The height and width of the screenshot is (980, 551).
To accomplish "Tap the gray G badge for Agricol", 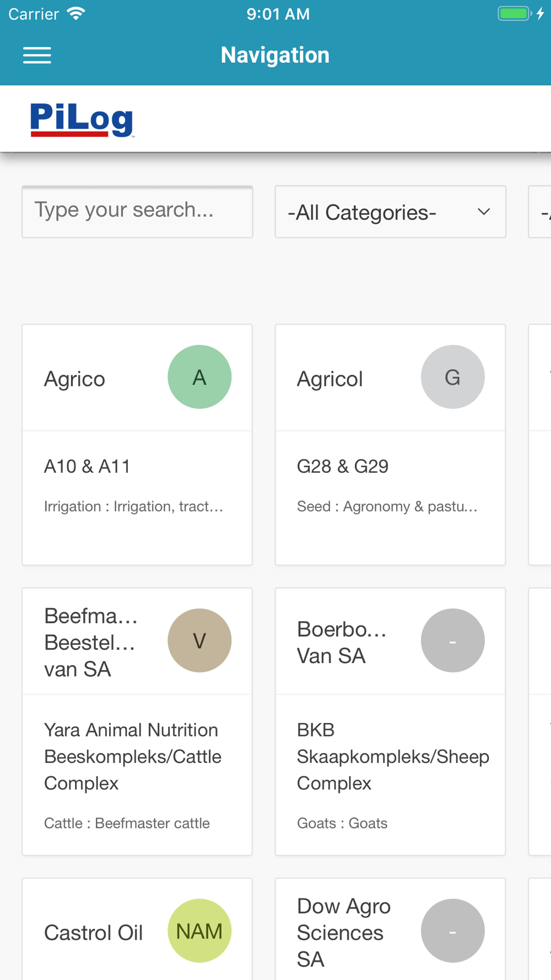I will point(452,377).
